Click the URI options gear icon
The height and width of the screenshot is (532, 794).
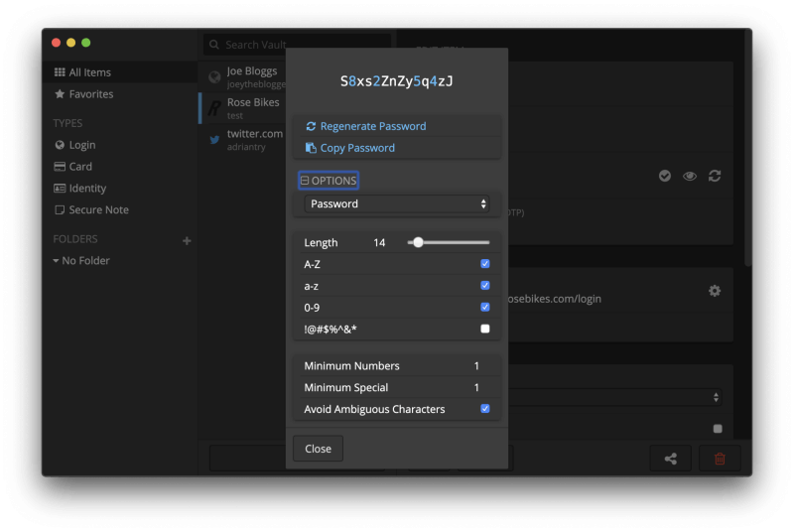[x=715, y=291]
